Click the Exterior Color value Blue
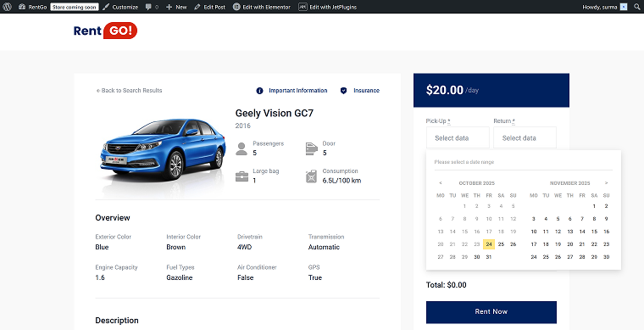 tap(102, 248)
